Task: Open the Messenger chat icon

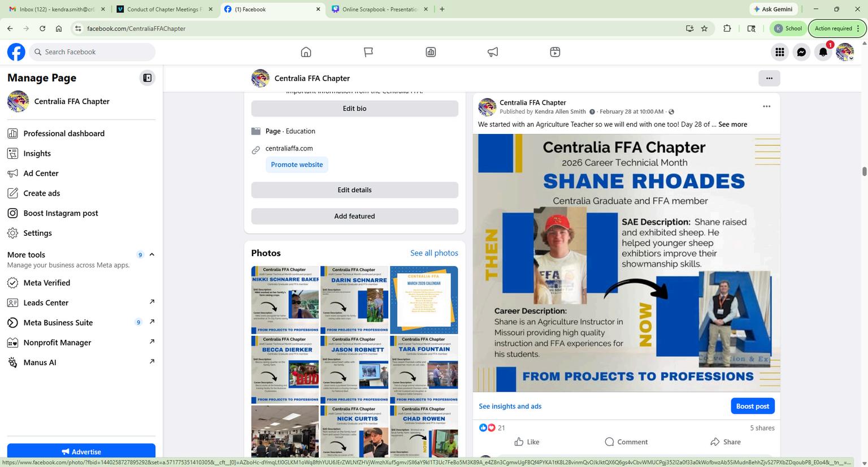Action: [801, 52]
